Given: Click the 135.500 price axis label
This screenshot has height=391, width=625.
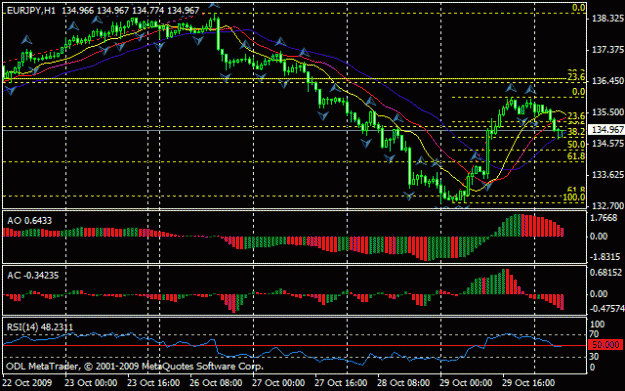Looking at the screenshot, I should point(607,112).
